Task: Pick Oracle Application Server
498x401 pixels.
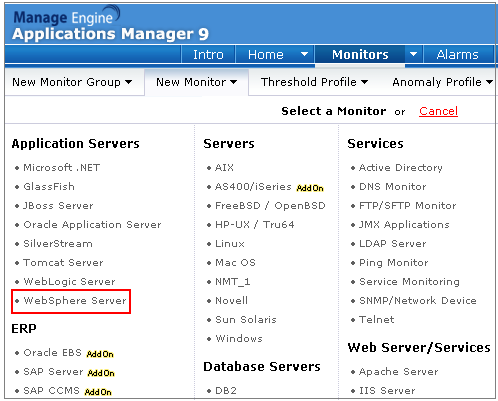Action: [x=92, y=225]
